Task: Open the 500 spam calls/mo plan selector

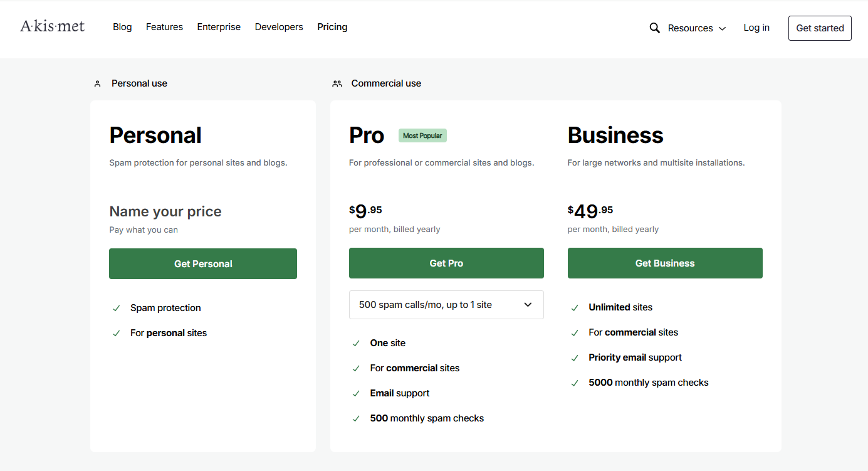Action: (x=446, y=305)
